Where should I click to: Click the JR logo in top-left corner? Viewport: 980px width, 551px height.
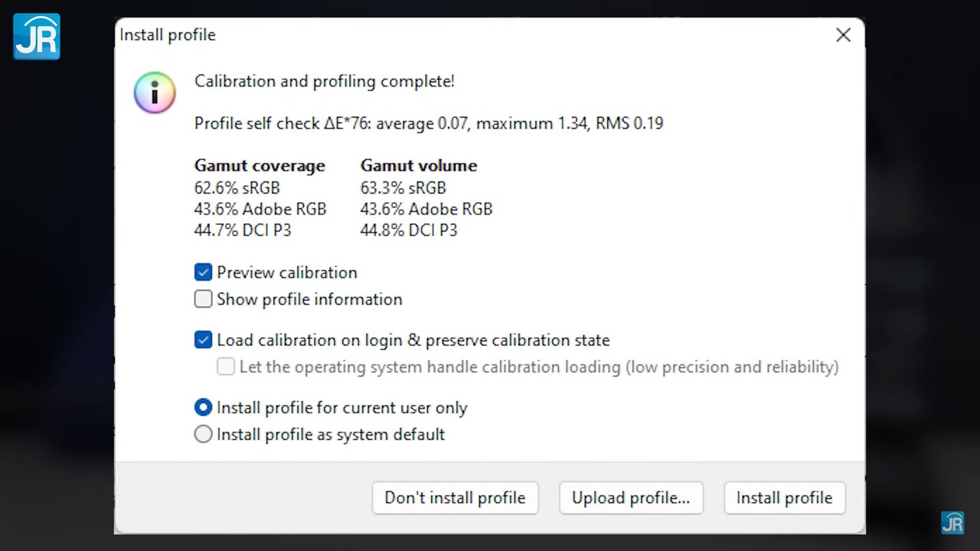pos(36,36)
